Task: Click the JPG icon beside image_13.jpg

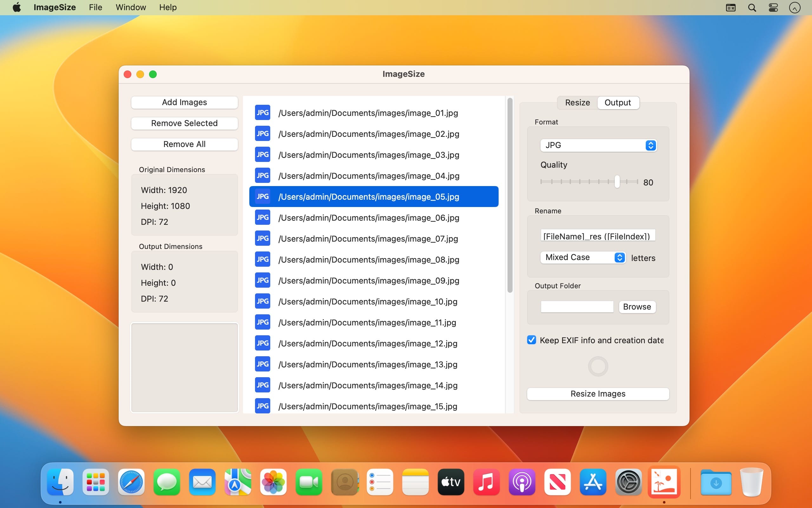Action: pos(262,364)
